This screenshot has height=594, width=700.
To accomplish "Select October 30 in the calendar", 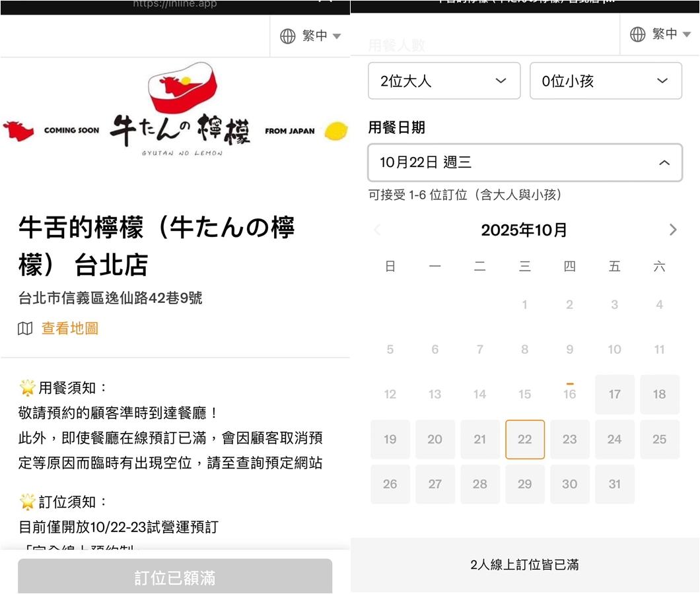I will pyautogui.click(x=570, y=484).
